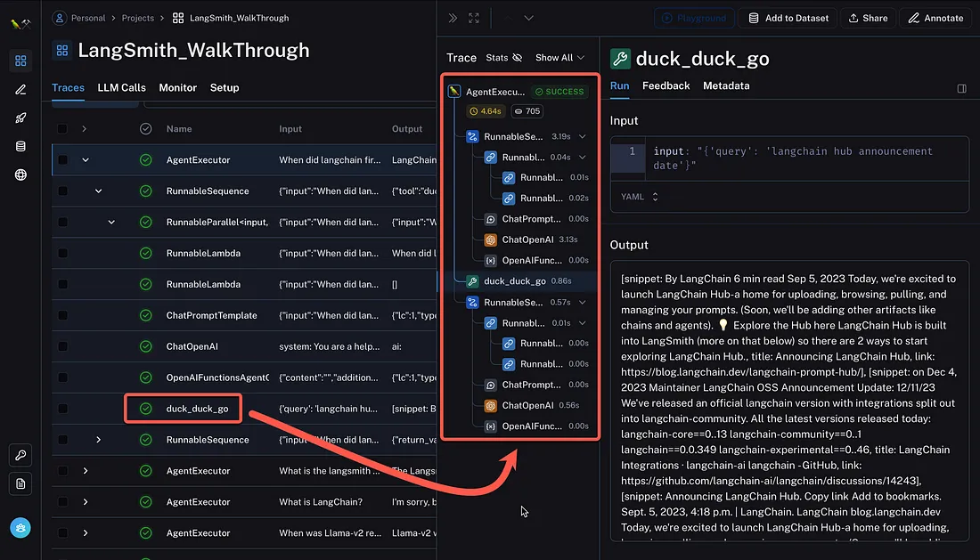Open the document icon in left sidebar
This screenshot has width=980, height=560.
(x=20, y=483)
